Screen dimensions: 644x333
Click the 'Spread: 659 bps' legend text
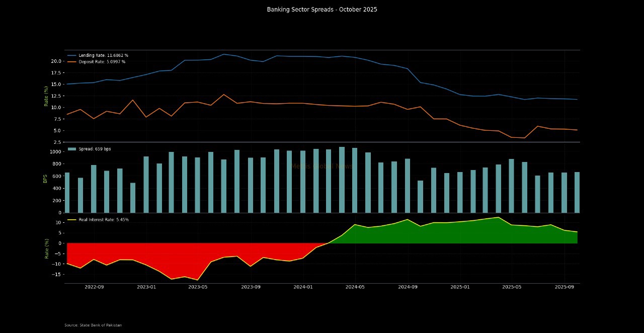pos(96,149)
